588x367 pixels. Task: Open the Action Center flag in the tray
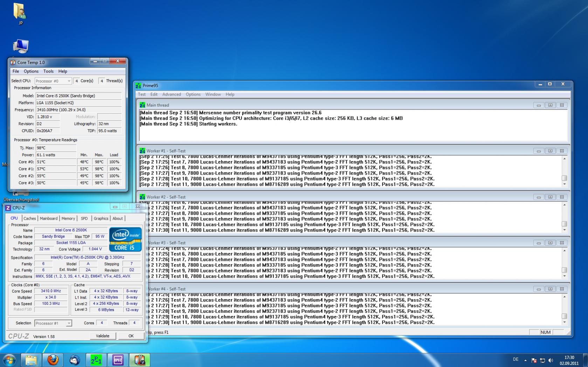(534, 360)
